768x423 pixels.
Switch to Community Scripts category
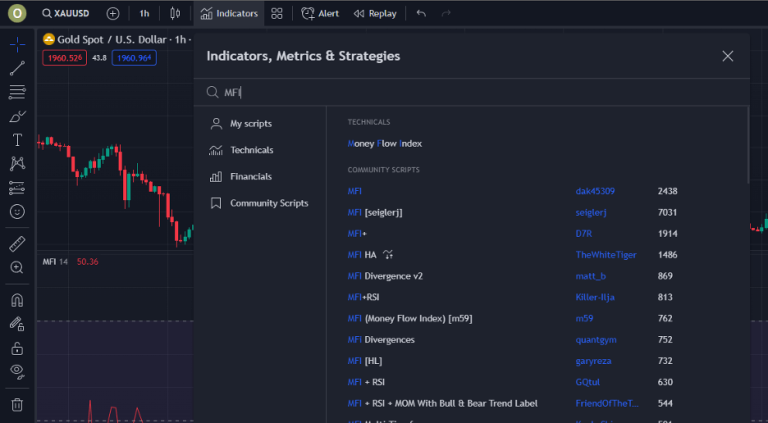[268, 203]
